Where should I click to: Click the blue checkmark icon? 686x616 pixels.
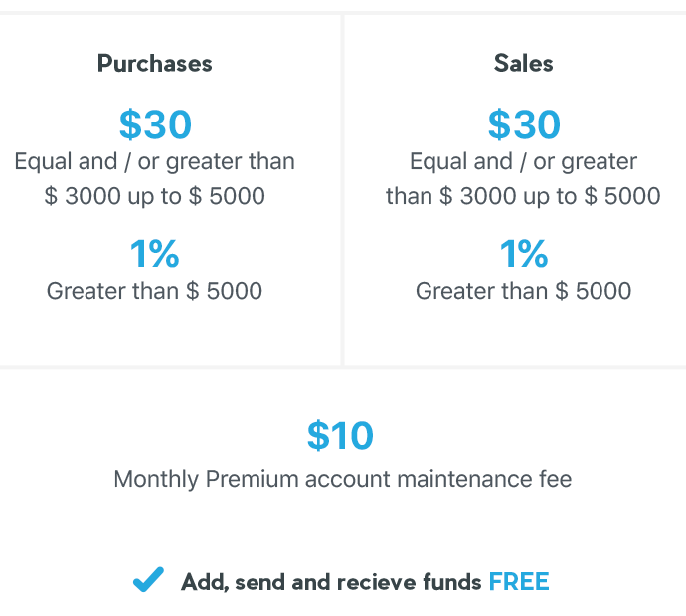point(148,579)
